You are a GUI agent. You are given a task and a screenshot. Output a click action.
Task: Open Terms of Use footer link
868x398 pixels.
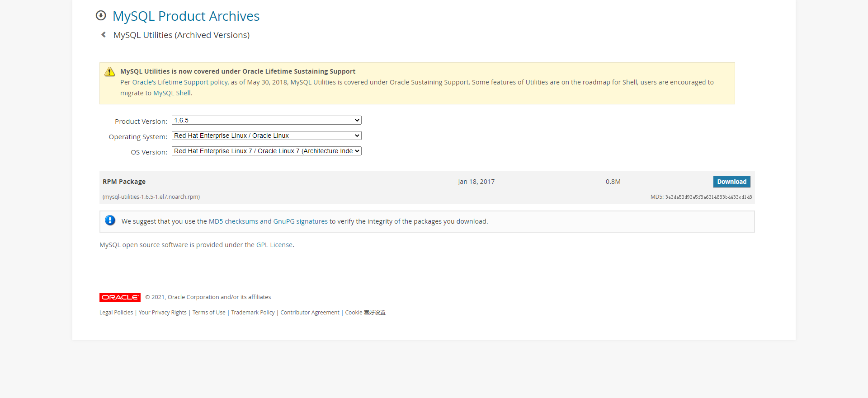pyautogui.click(x=209, y=313)
